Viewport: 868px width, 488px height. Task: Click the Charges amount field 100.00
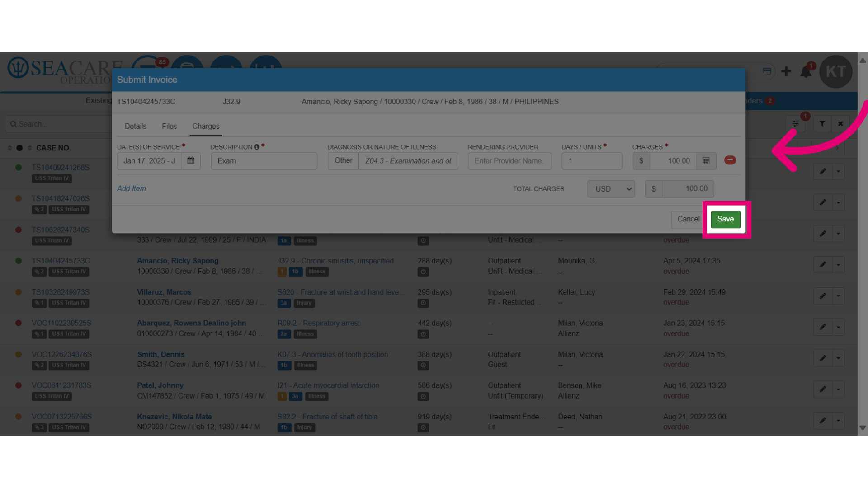point(673,161)
